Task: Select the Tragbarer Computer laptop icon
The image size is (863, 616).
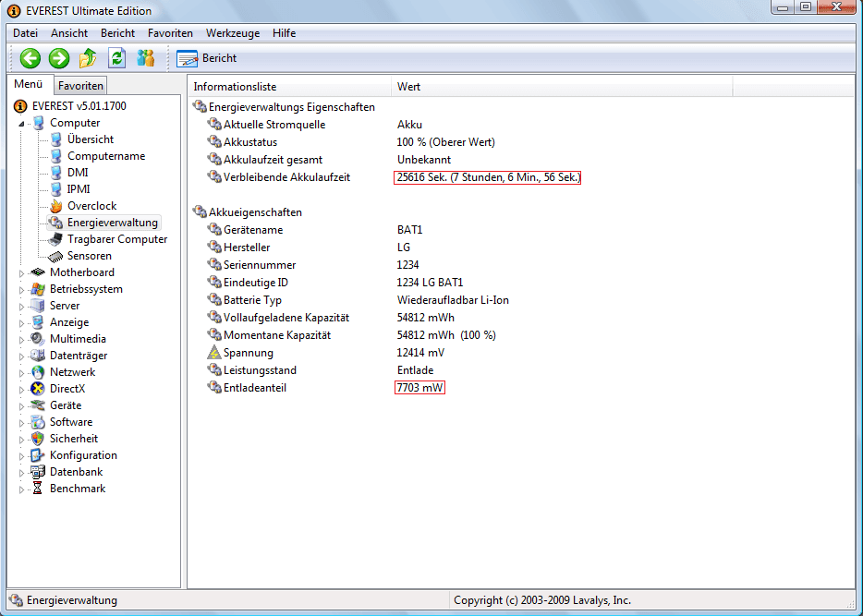Action: (55, 239)
